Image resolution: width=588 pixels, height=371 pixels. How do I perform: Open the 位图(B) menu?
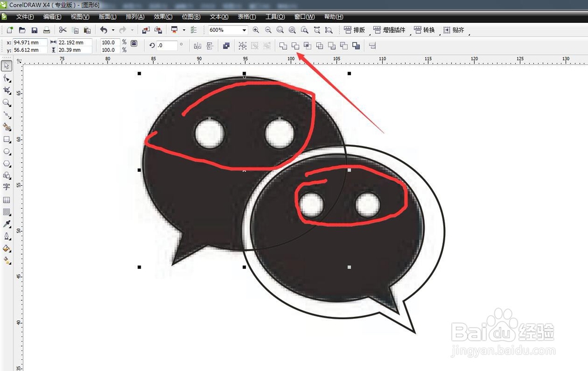pyautogui.click(x=191, y=17)
